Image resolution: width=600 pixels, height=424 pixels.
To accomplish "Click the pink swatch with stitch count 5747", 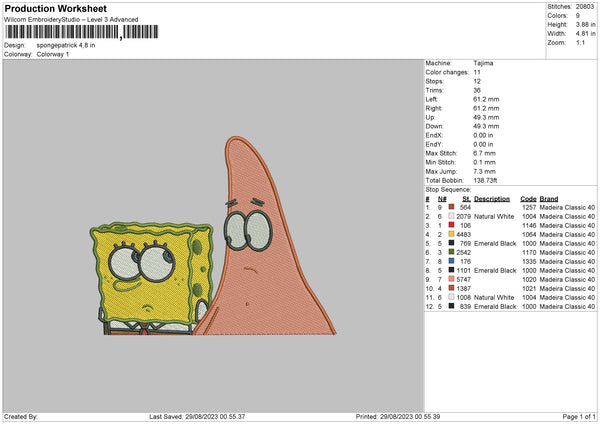I will pos(451,279).
